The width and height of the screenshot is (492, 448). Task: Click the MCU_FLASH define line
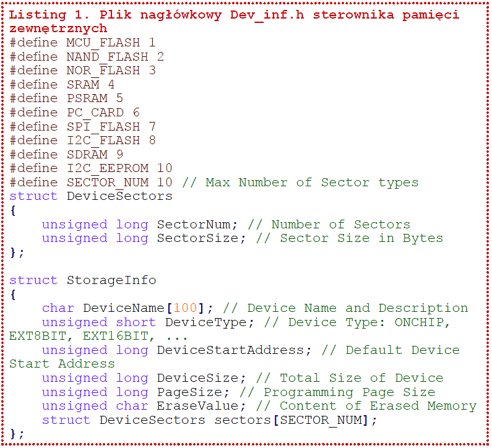coord(82,43)
